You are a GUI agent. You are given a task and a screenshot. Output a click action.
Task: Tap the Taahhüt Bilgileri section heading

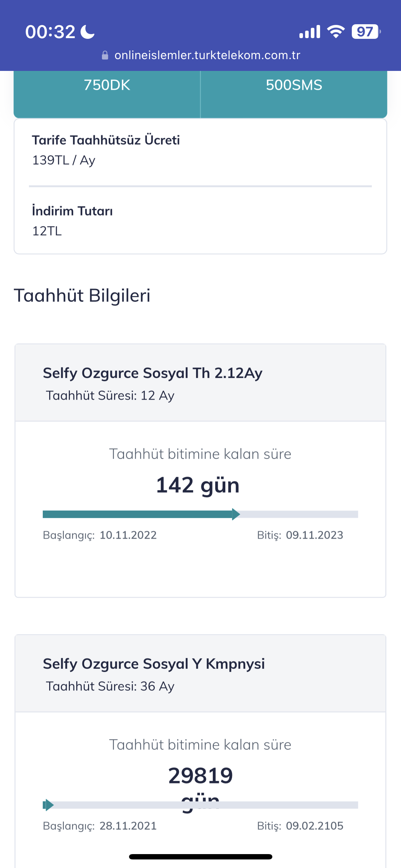tap(82, 295)
